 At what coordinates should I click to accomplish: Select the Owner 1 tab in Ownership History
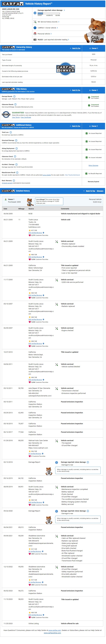(x=93, y=49)
